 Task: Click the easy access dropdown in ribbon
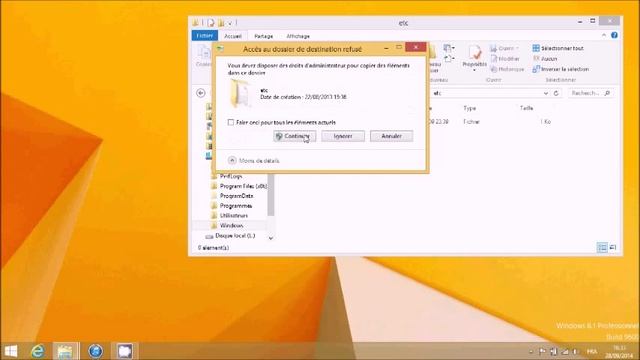[449, 59]
